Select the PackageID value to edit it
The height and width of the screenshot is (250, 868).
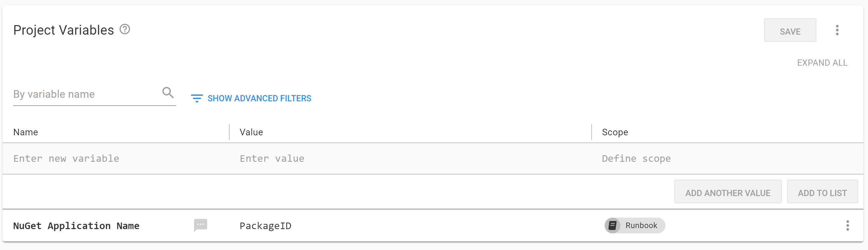[x=266, y=225]
